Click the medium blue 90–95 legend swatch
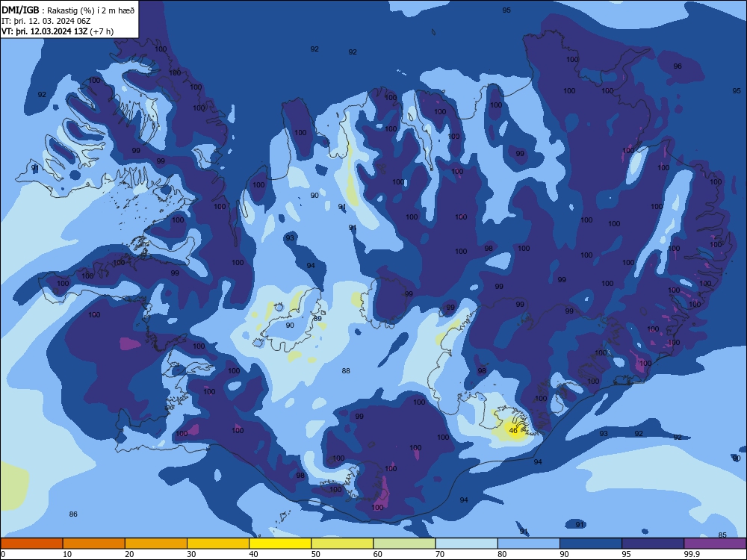Image resolution: width=747 pixels, height=560 pixels. click(x=591, y=544)
